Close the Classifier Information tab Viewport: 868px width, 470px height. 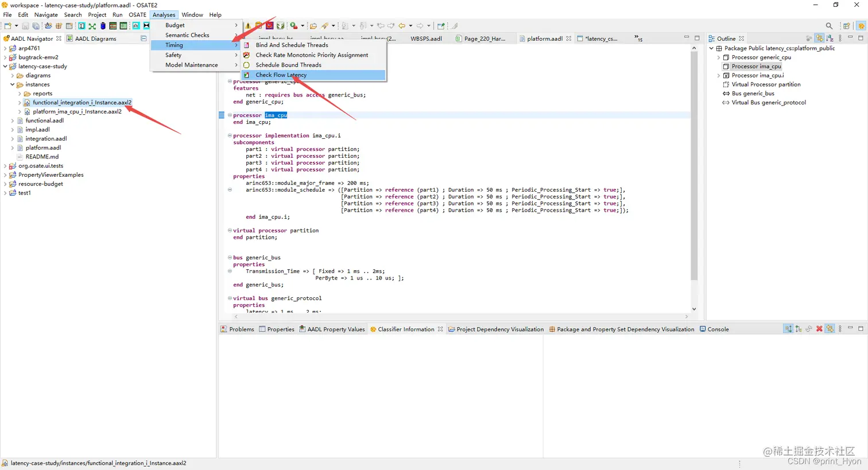(x=440, y=329)
